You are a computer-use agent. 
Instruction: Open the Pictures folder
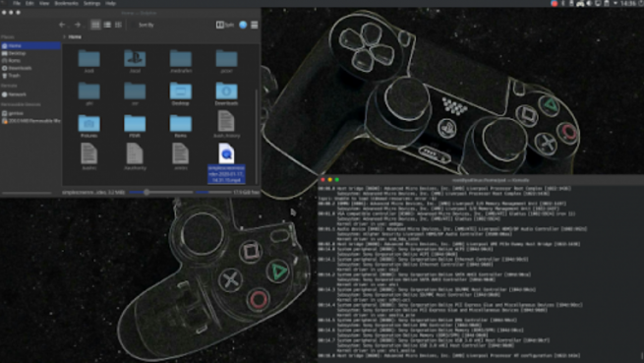(89, 126)
